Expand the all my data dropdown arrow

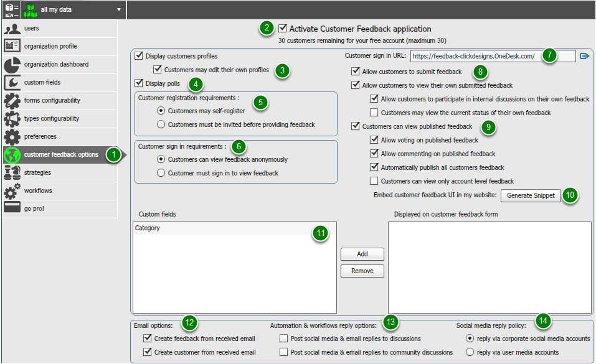tap(118, 9)
